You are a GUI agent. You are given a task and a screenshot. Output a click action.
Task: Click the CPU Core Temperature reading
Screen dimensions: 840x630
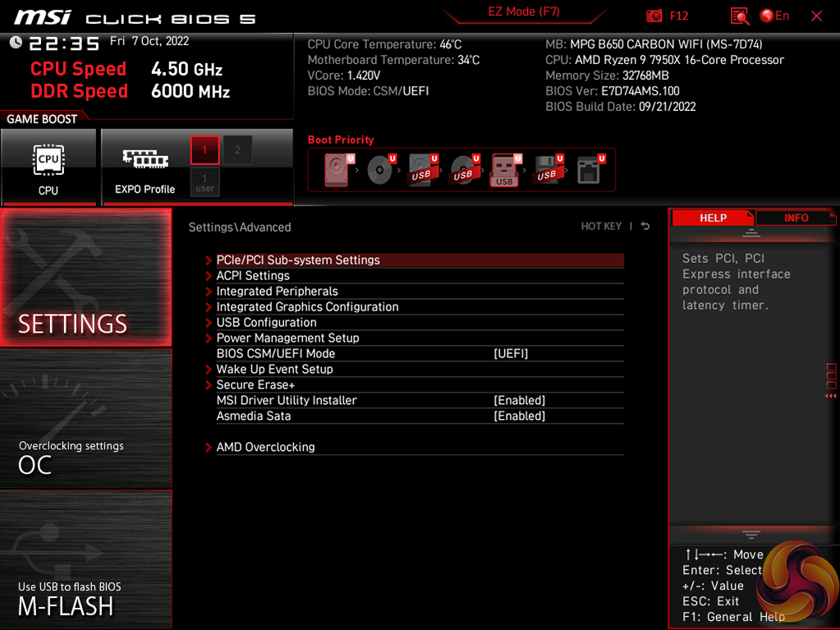coord(384,44)
